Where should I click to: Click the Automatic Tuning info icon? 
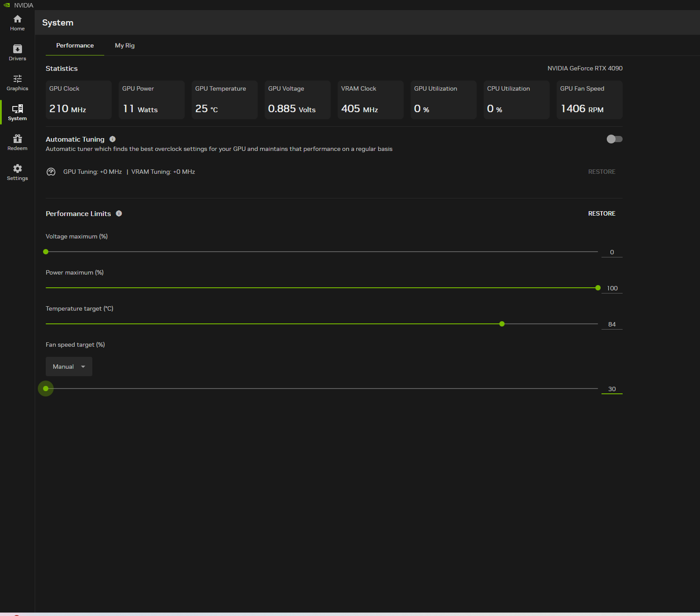click(113, 139)
